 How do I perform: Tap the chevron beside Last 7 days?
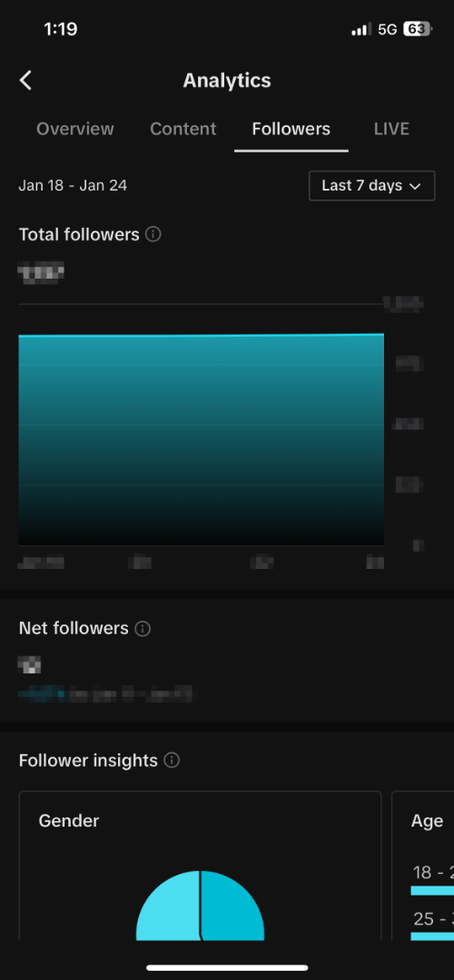tap(414, 186)
